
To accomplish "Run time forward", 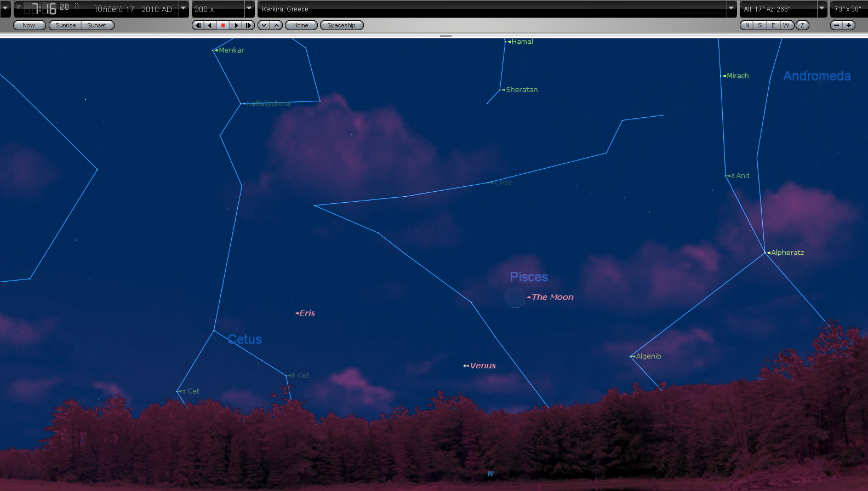I will click(x=236, y=25).
